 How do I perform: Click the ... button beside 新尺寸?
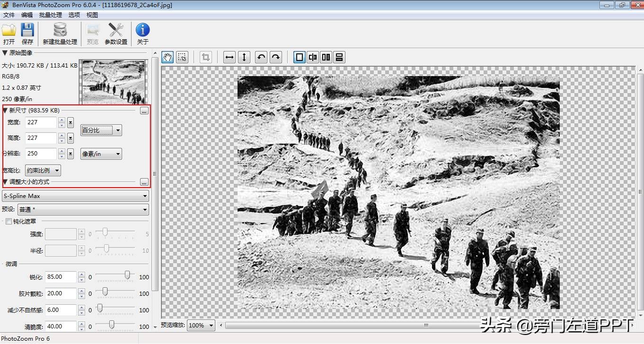(144, 111)
